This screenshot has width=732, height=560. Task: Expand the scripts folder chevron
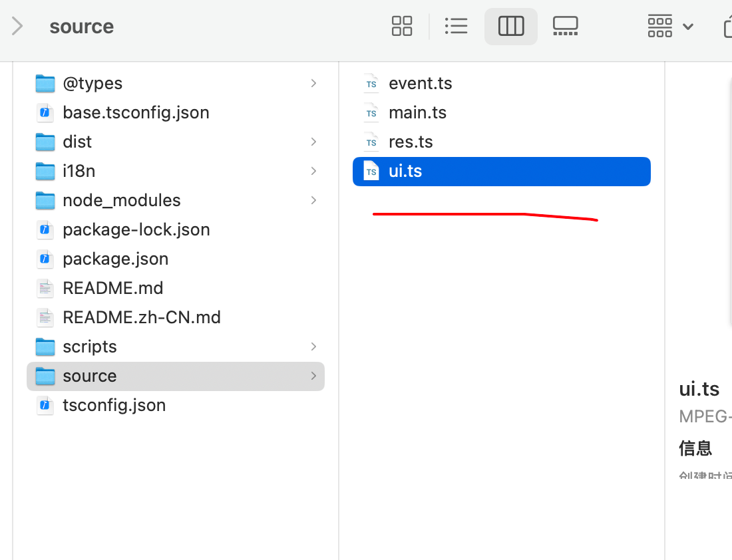(x=313, y=347)
